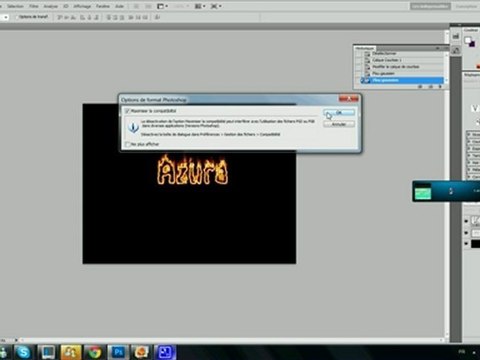Toggle the 'Options de transf.' checkbox
Screen dimensions: 480x360
tap(17, 17)
